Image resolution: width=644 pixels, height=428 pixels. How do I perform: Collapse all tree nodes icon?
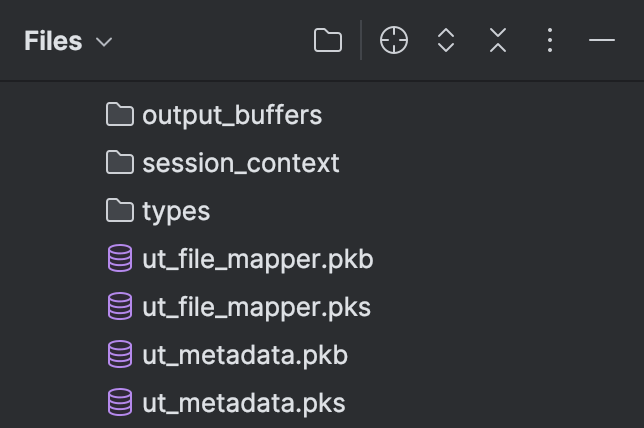(x=497, y=40)
